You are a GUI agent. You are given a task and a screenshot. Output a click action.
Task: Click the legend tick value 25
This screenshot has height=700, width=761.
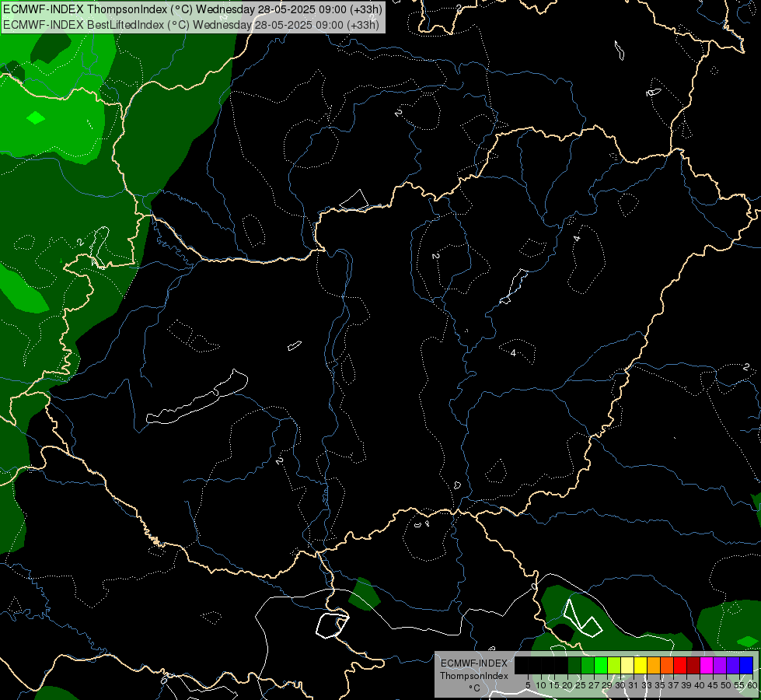[x=581, y=685]
